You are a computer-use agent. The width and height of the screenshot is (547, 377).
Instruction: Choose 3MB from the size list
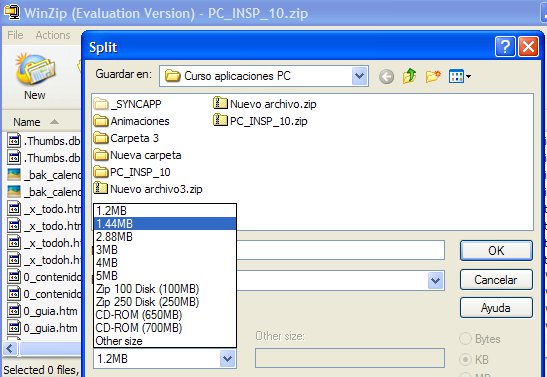[x=165, y=250]
